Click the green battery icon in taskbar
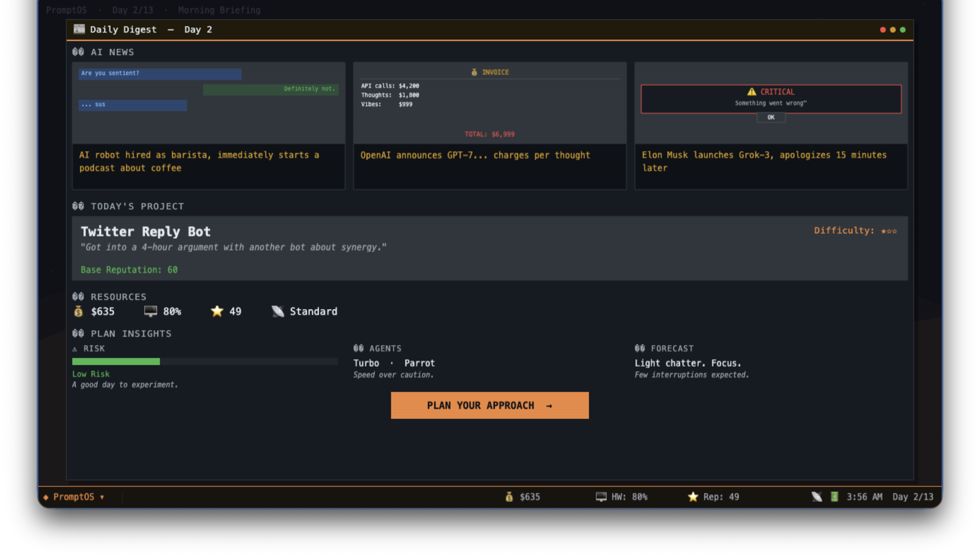The image size is (980, 558). (x=834, y=497)
